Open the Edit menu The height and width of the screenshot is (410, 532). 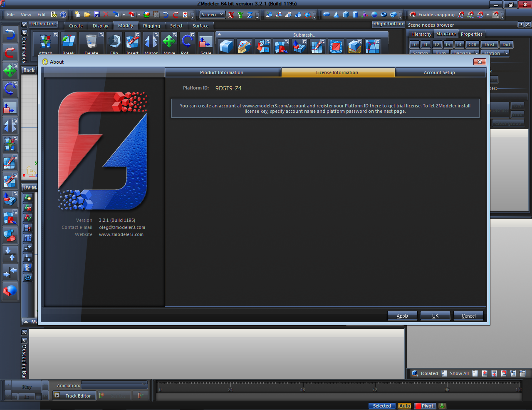pyautogui.click(x=42, y=15)
